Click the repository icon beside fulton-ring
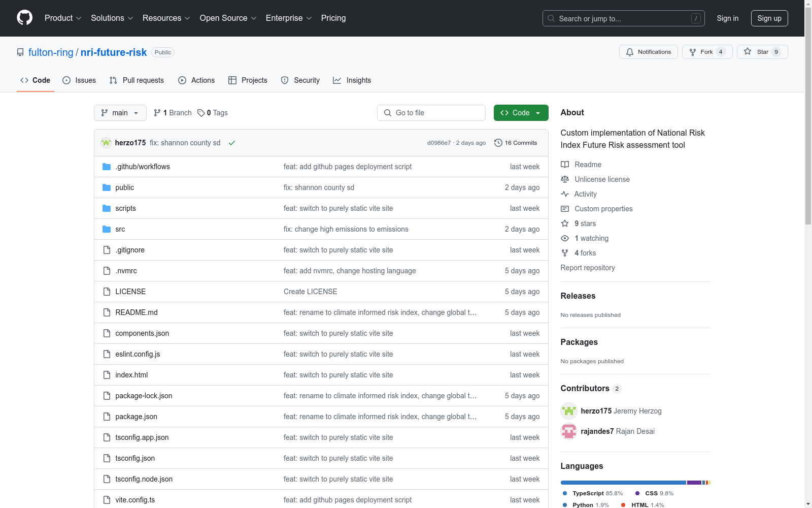Viewport: 812px width, 508px height. coord(20,52)
